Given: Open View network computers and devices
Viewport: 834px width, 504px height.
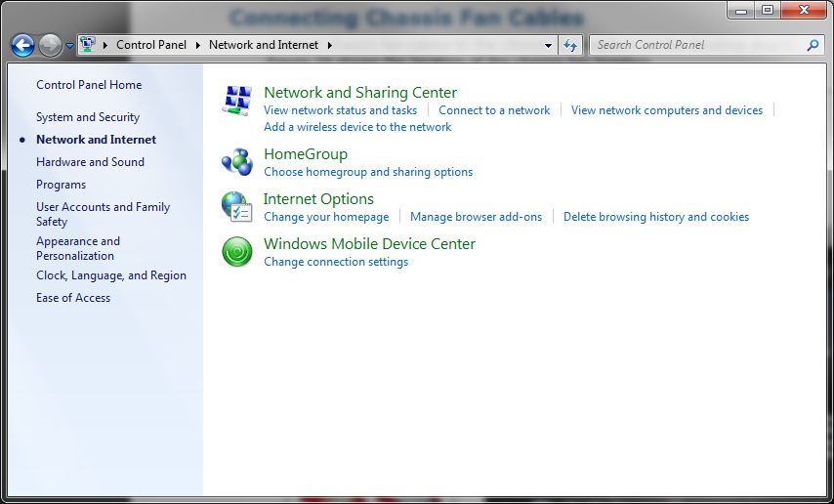Looking at the screenshot, I should click(x=666, y=110).
